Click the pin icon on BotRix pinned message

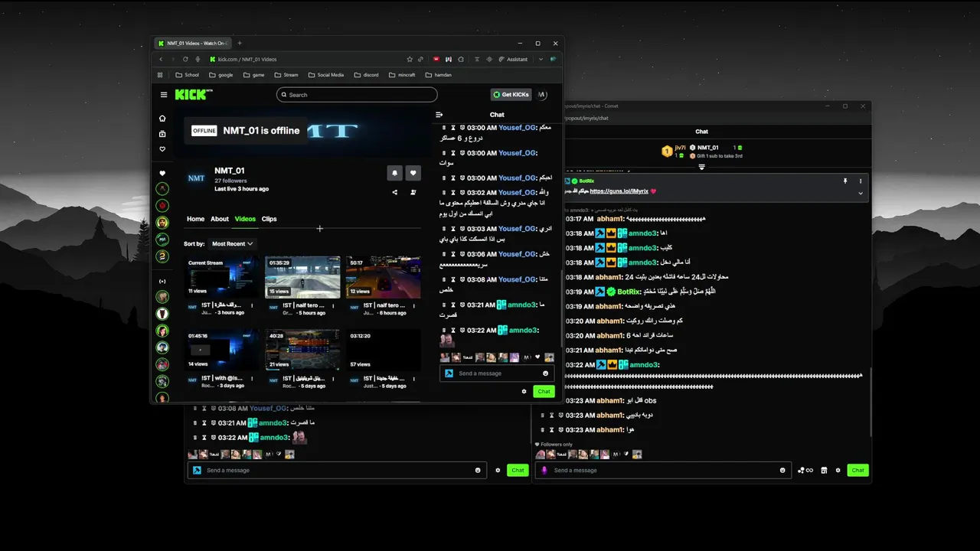coord(845,181)
